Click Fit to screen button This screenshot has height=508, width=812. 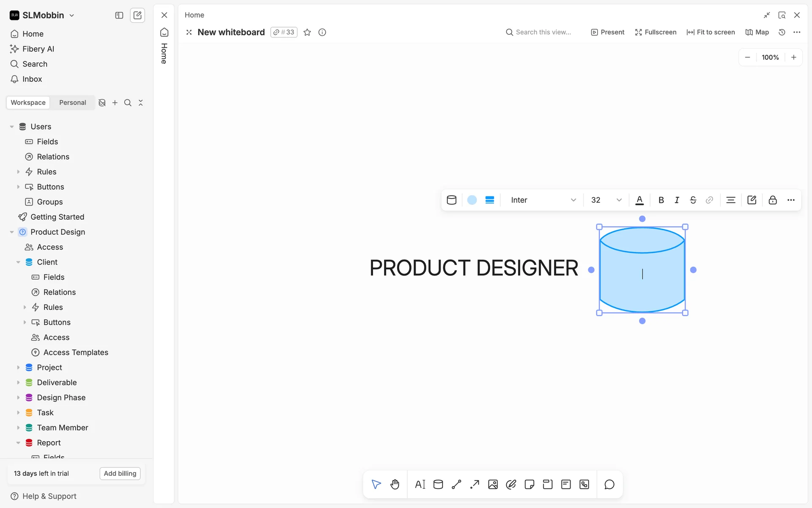(x=710, y=32)
